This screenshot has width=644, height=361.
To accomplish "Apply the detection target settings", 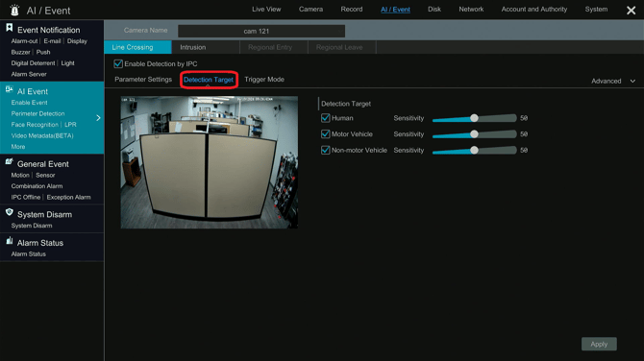I will (x=599, y=344).
